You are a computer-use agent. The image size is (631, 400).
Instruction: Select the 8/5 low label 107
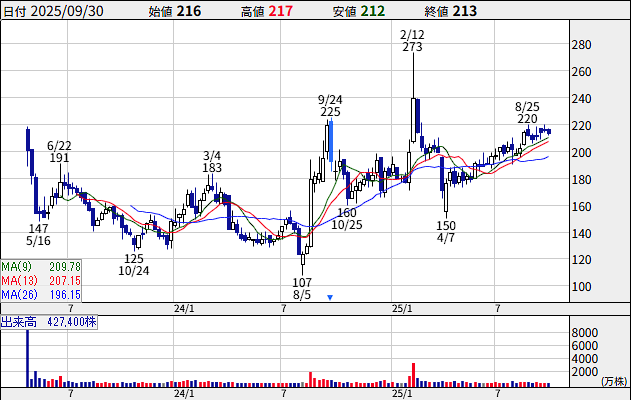302,282
